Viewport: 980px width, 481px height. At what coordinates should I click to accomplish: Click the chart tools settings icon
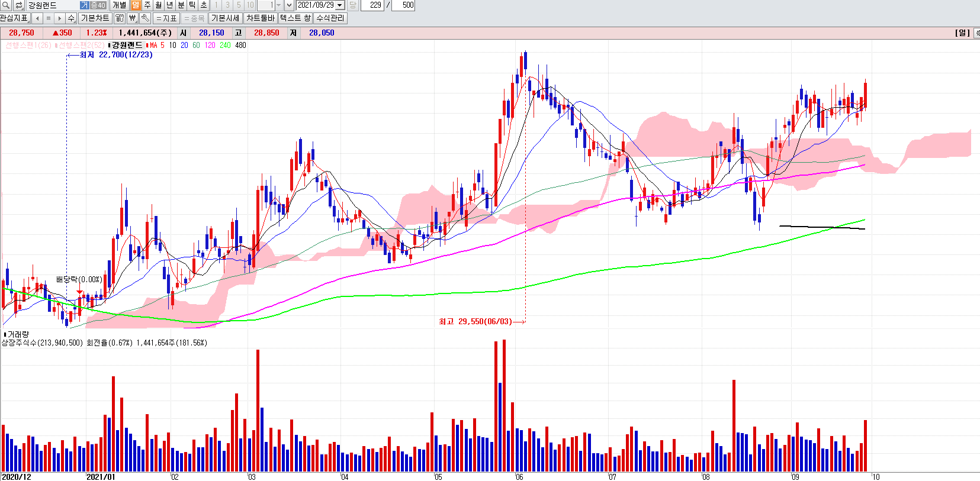pos(119,18)
